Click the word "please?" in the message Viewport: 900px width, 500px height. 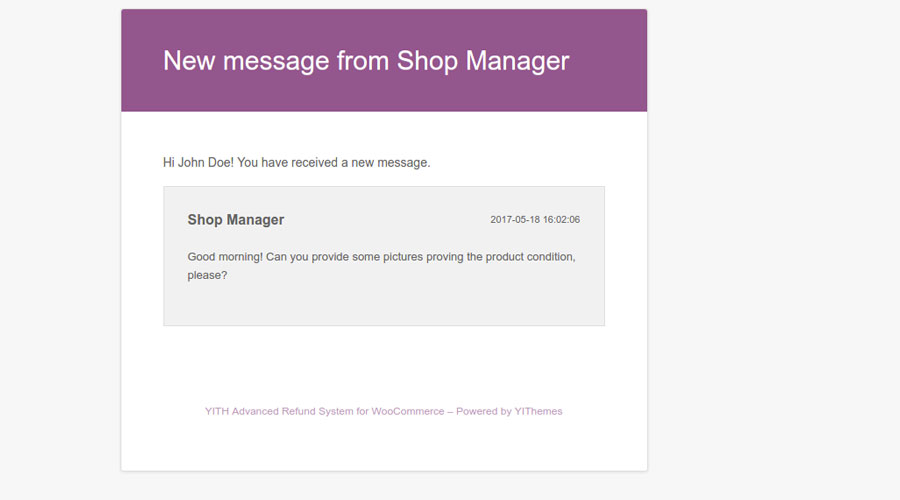click(x=207, y=275)
